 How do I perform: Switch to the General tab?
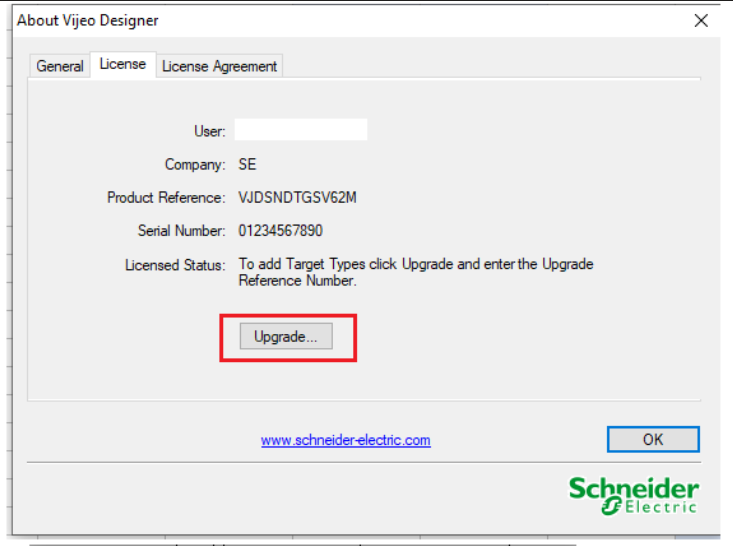tap(60, 66)
